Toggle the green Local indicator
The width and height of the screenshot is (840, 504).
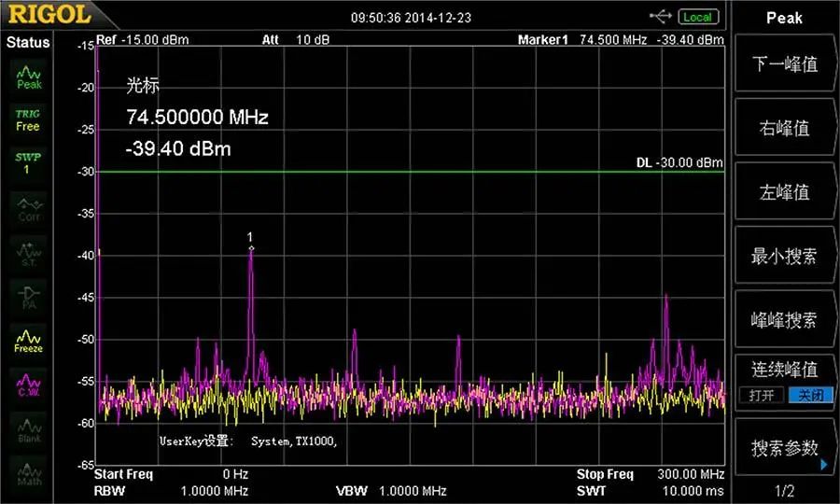(698, 17)
